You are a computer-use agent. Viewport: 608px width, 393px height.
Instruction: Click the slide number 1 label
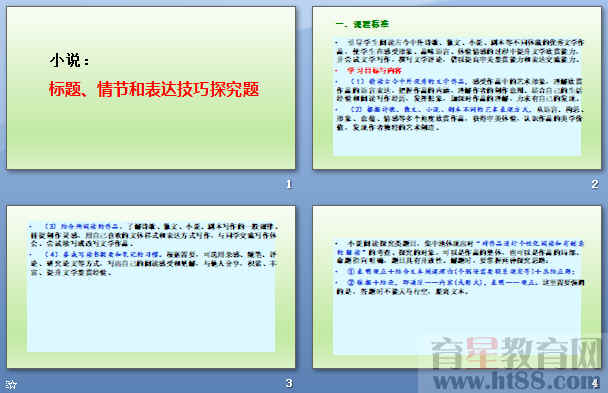[x=289, y=184]
